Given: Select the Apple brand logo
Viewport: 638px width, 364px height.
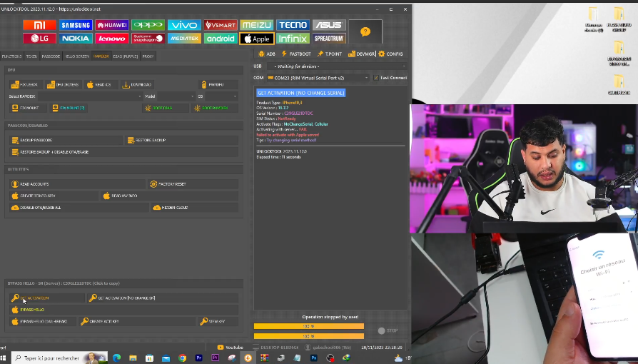Looking at the screenshot, I should pos(257,39).
